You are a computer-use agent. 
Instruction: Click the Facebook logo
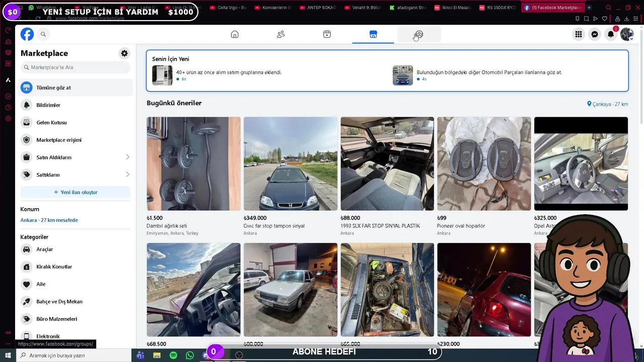(x=27, y=34)
